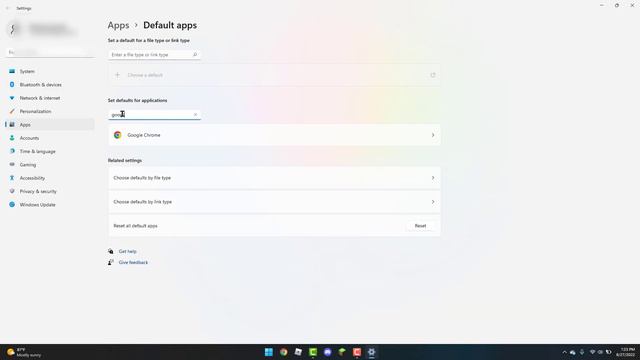Click the Get help icon
The height and width of the screenshot is (360, 640).
pos(111,251)
